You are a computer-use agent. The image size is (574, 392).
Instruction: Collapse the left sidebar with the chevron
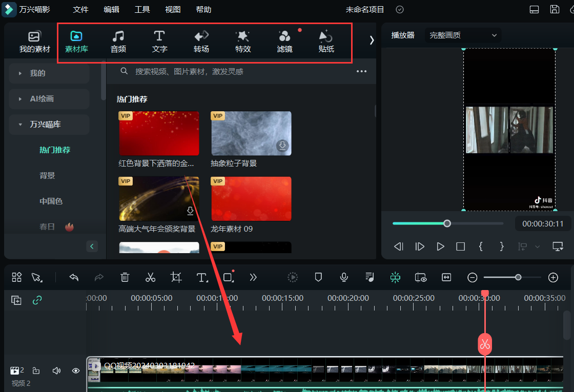click(92, 246)
